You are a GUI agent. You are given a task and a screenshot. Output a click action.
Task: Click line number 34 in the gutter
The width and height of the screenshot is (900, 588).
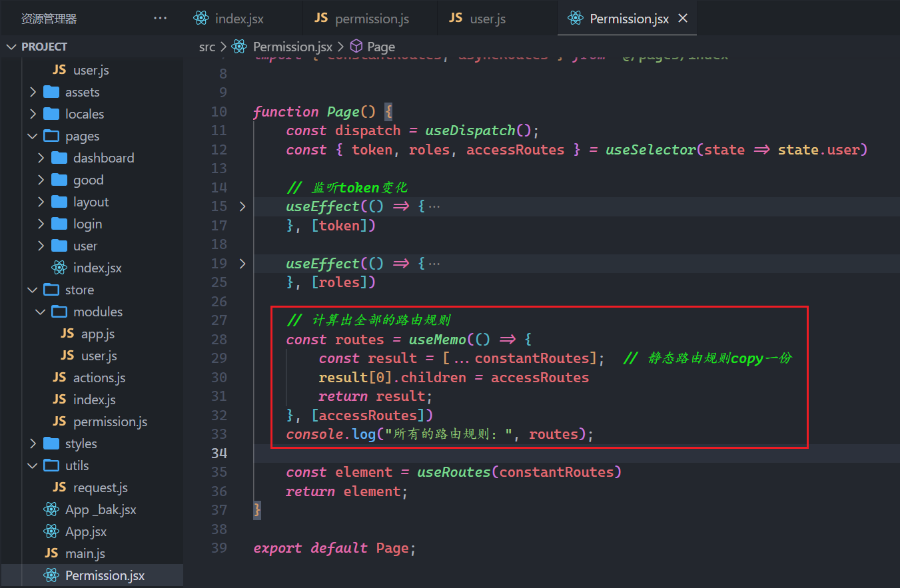point(219,453)
